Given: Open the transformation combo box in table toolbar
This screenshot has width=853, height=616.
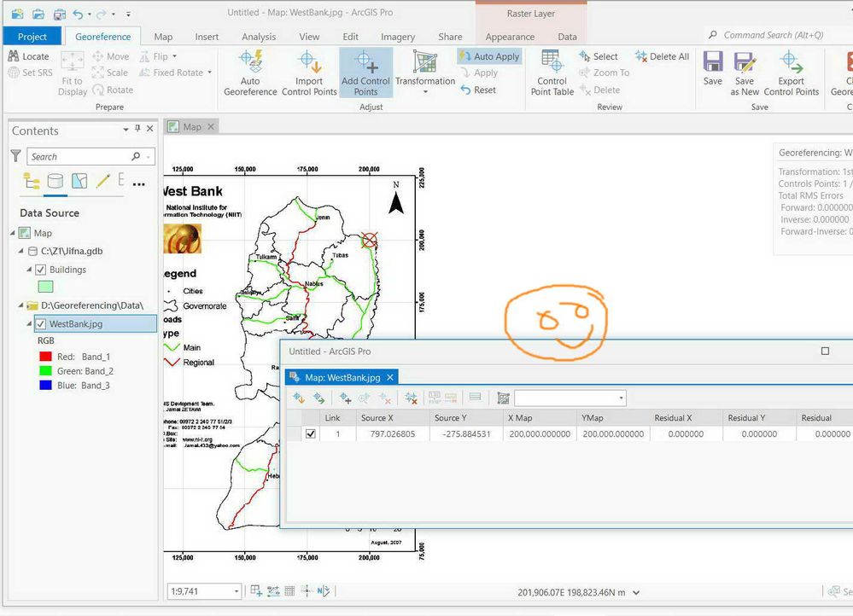Looking at the screenshot, I should (x=570, y=398).
